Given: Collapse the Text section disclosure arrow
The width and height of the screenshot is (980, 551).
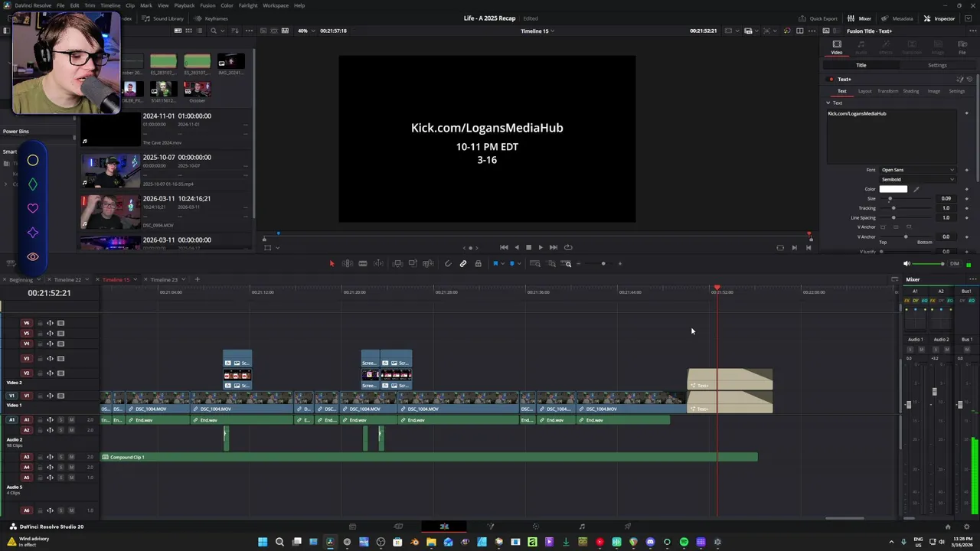Looking at the screenshot, I should 828,103.
